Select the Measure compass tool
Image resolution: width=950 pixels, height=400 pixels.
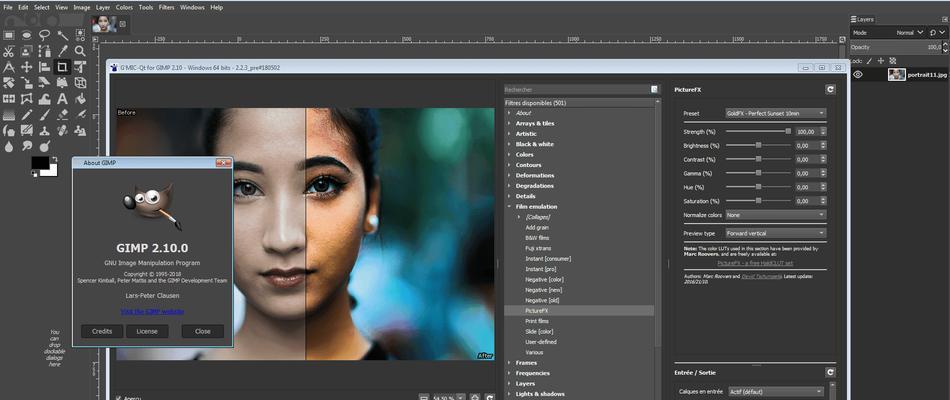[8, 67]
